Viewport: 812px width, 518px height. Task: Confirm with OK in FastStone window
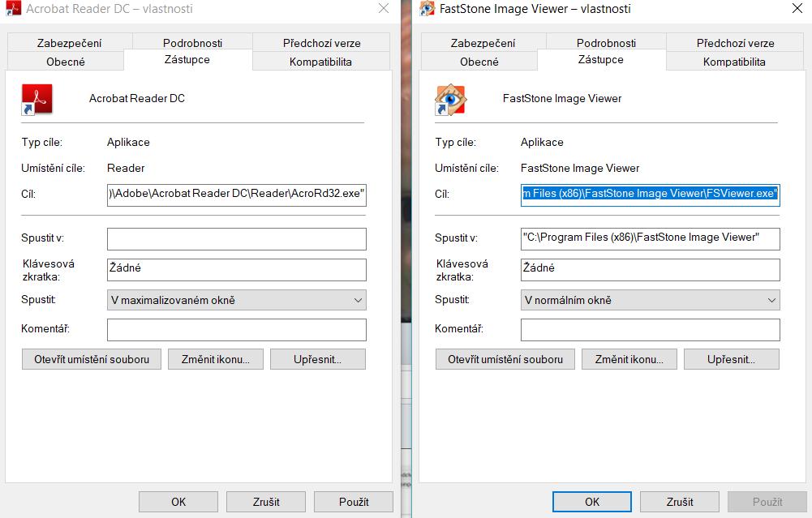[592, 502]
